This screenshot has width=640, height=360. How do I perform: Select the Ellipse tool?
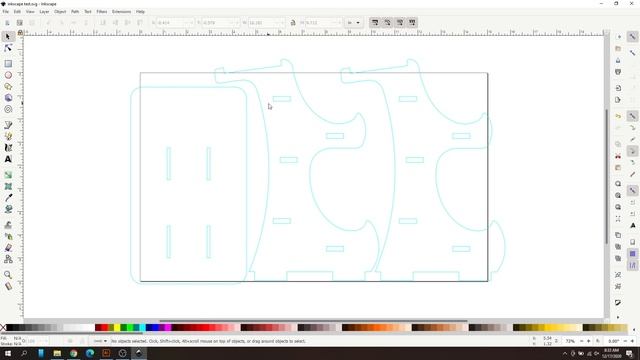pos(8,75)
